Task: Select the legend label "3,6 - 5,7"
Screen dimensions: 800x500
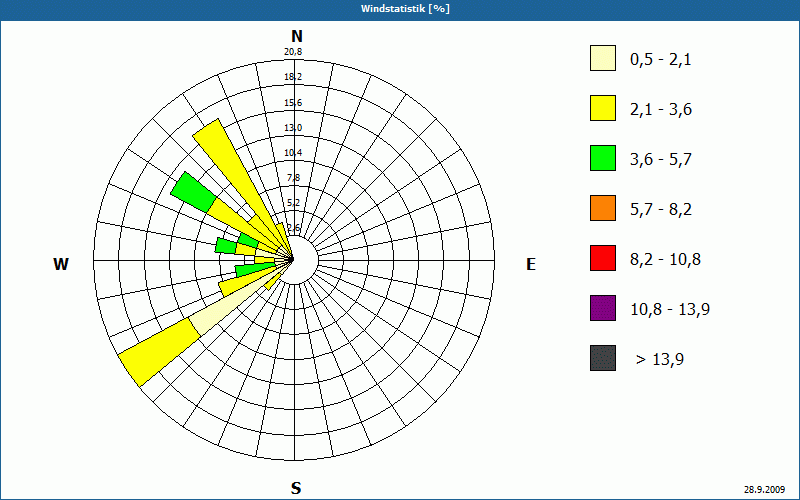Action: [x=661, y=160]
